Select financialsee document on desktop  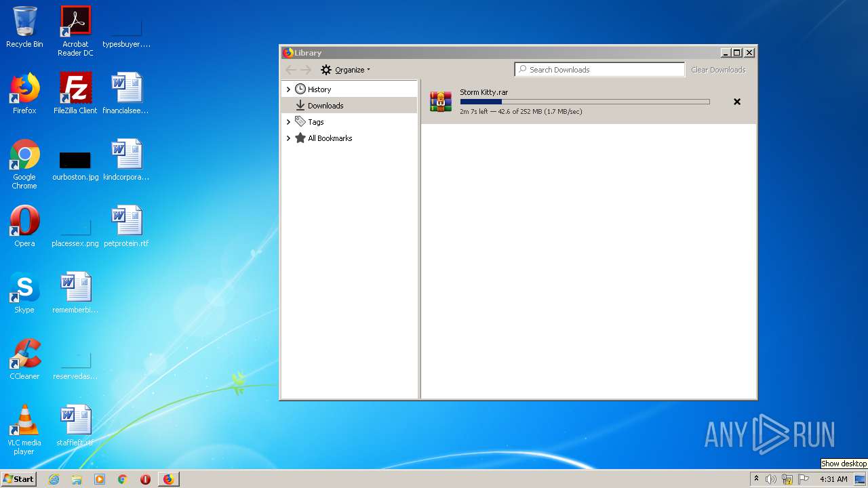(126, 94)
